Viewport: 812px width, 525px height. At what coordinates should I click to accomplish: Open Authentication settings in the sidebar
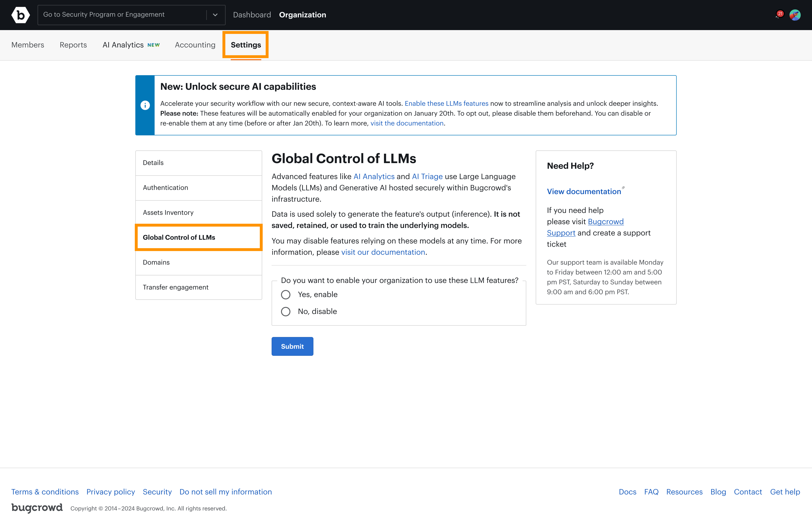tap(165, 188)
